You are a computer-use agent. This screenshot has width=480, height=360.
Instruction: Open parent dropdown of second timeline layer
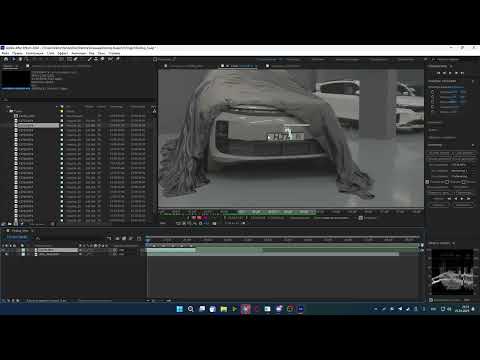pos(122,254)
